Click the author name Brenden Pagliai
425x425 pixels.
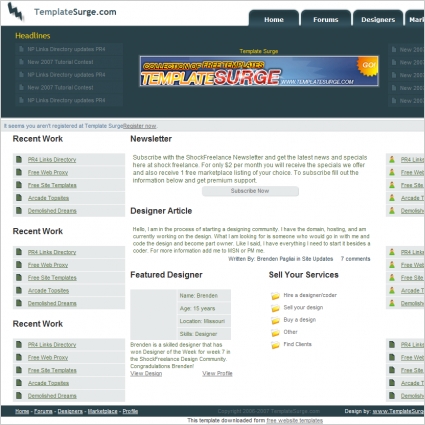(x=276, y=259)
